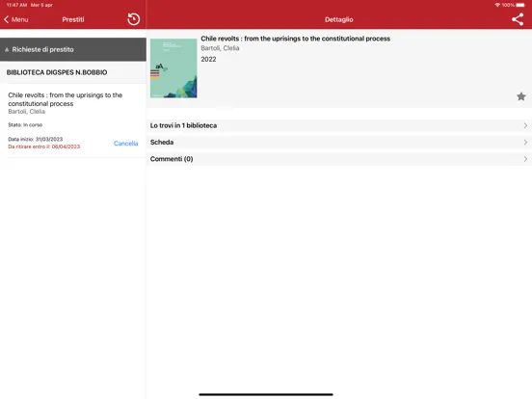Cancel the loan request with Cancella
532x399 pixels.
126,144
